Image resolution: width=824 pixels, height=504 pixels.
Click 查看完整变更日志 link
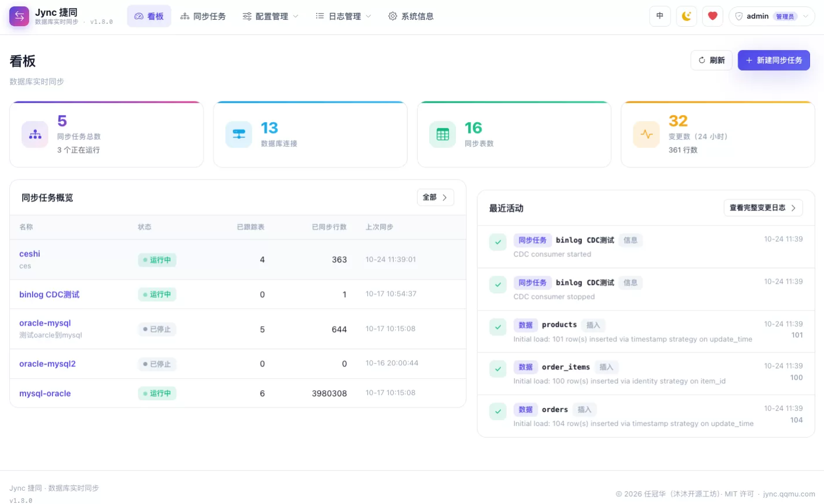(x=763, y=207)
